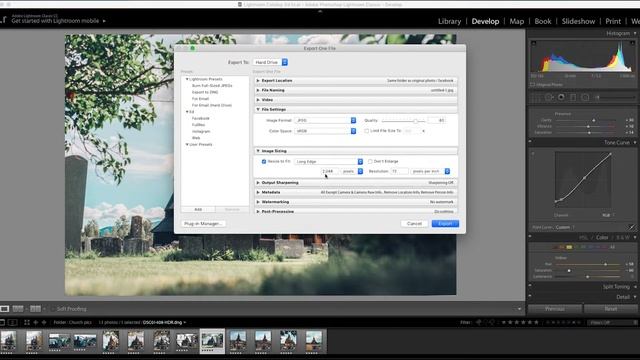Click the long edge pixel value field

(x=330, y=171)
